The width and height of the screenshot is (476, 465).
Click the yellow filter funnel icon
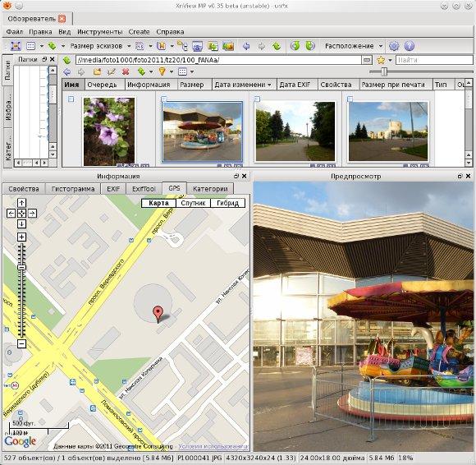pos(162,72)
